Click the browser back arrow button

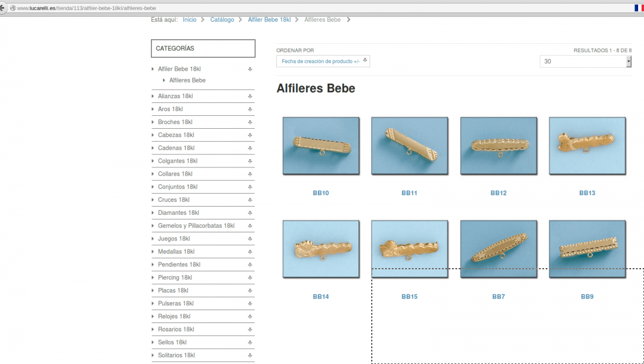[x=2, y=8]
